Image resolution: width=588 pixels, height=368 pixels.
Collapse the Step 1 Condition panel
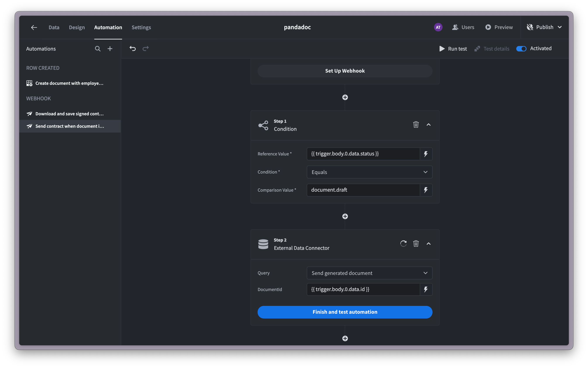429,125
